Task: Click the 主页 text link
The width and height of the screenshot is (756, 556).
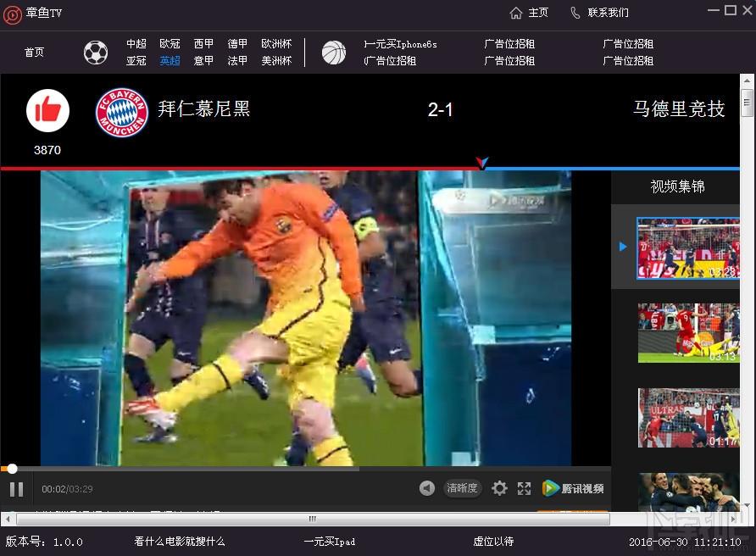Action: [538, 13]
